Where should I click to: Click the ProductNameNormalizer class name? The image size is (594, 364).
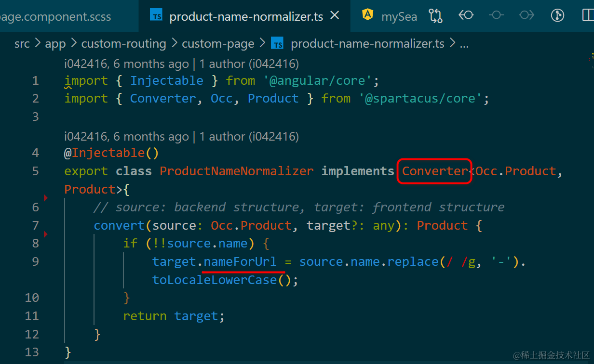pos(237,171)
